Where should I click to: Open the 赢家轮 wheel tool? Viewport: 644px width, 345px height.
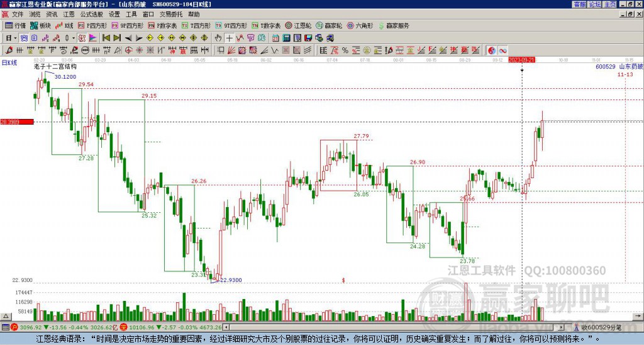[329, 25]
